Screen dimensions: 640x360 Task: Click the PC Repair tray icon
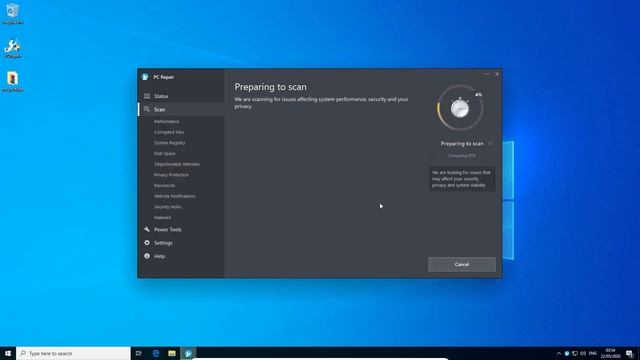pos(567,353)
